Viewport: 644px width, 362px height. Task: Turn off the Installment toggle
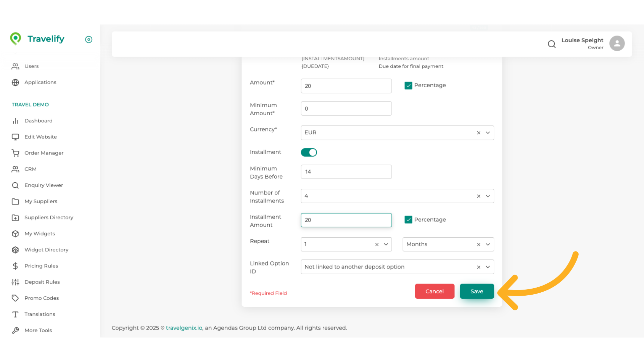click(309, 153)
